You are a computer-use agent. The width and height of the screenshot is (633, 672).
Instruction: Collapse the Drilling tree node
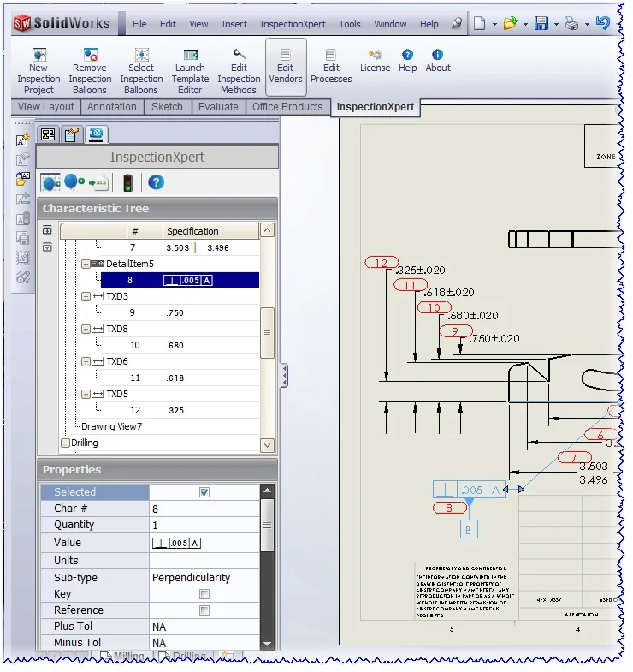65,443
